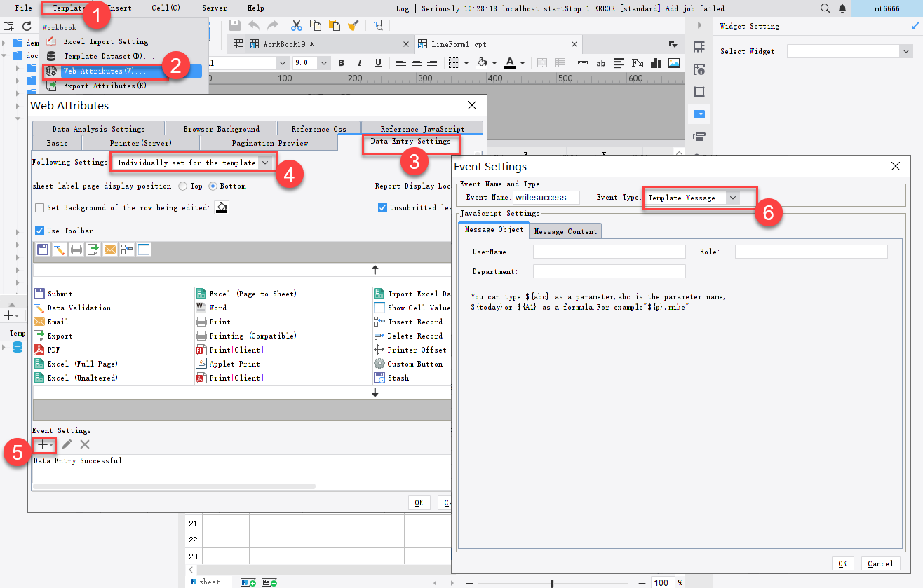The height and width of the screenshot is (588, 923).
Task: Click the Submit save icon in toolbar preview row
Action: tap(43, 249)
